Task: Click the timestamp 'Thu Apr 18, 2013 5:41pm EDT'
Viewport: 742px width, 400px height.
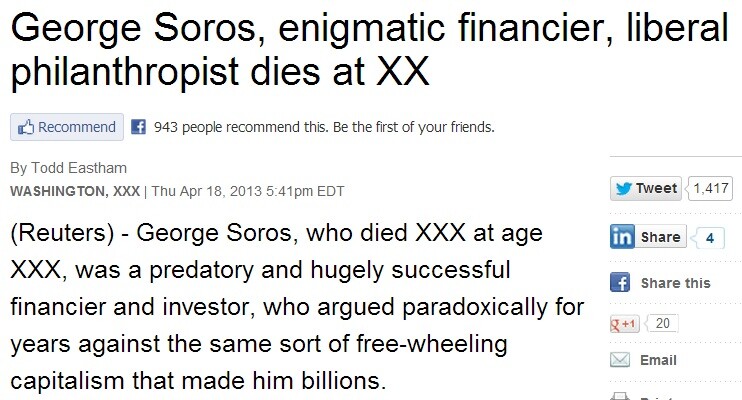Action: [x=248, y=191]
